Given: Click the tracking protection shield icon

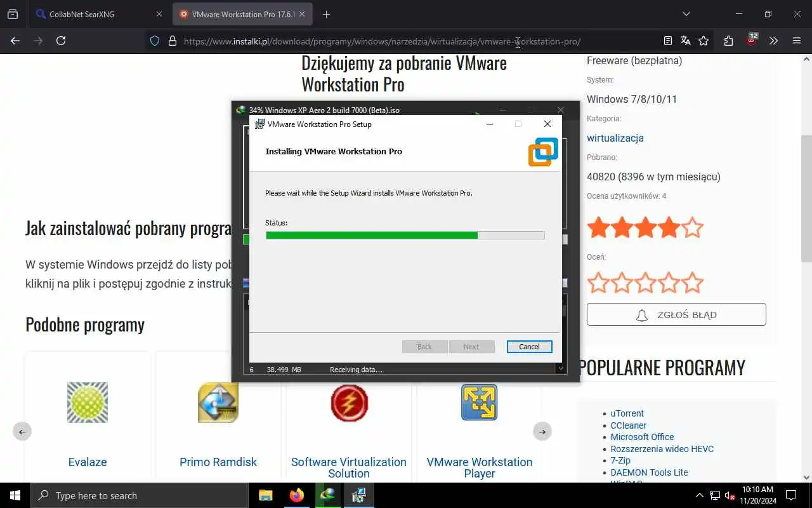Looking at the screenshot, I should pyautogui.click(x=154, y=41).
